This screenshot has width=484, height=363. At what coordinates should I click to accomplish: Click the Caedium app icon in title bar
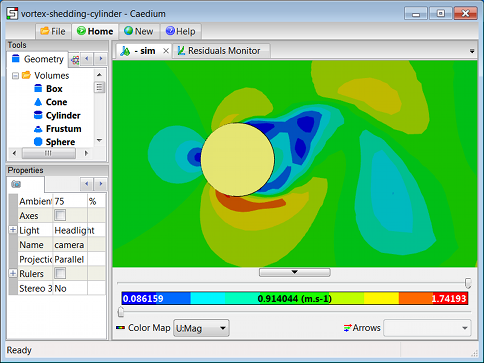(x=12, y=14)
